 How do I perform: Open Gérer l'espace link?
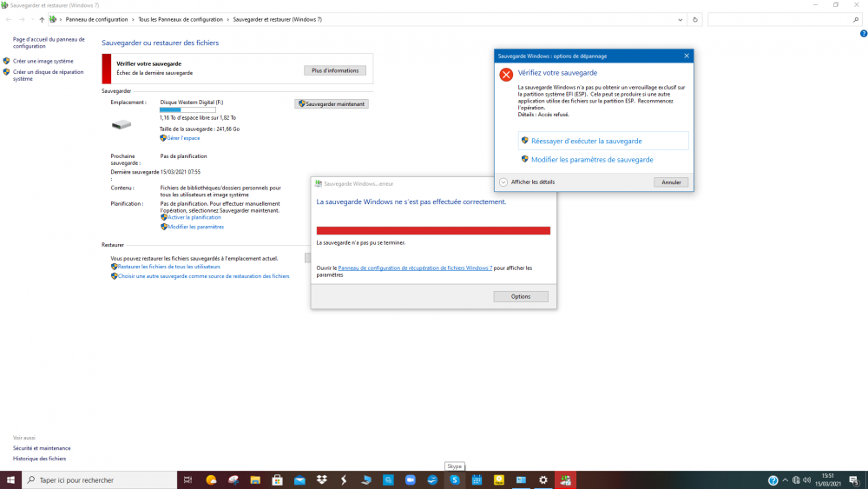point(183,138)
